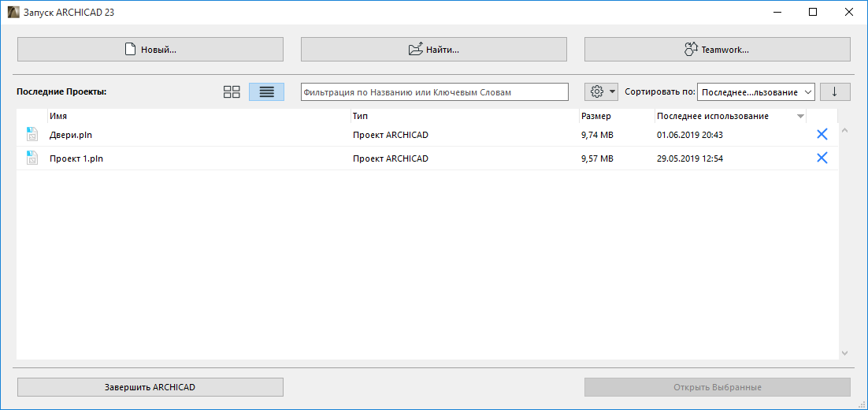Image resolution: width=868 pixels, height=410 pixels.
Task: Click the list scrollbar up arrow
Action: pyautogui.click(x=844, y=130)
